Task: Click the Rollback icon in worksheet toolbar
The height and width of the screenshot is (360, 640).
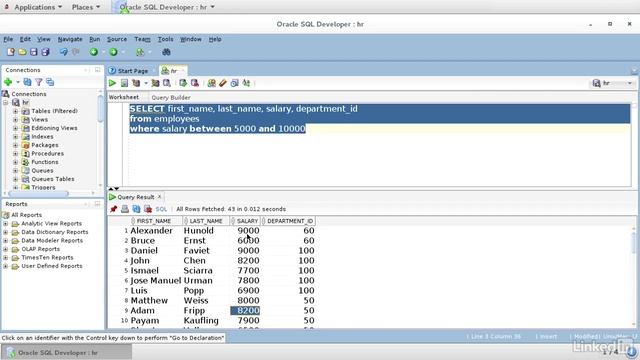Action: point(195,83)
